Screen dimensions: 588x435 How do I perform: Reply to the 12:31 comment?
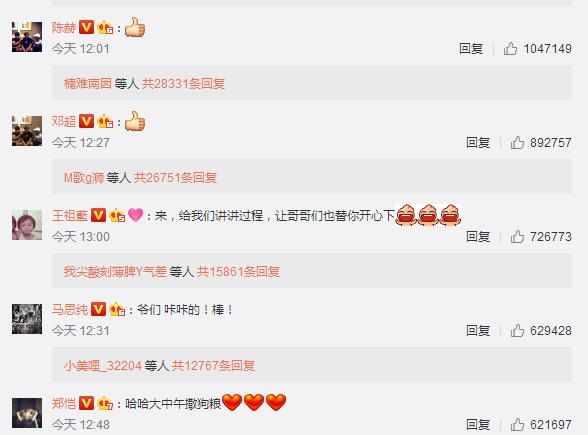pos(478,330)
